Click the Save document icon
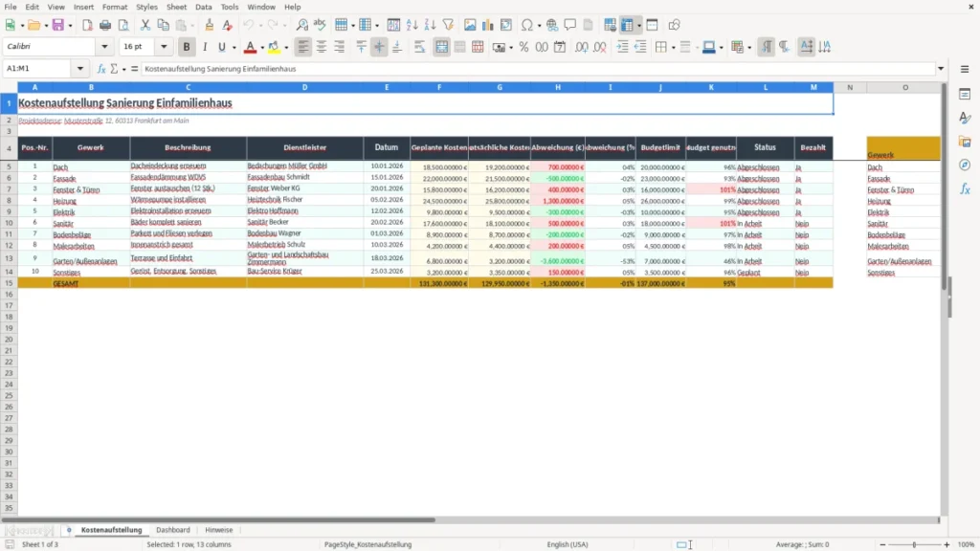The width and height of the screenshot is (980, 551). pos(58,25)
